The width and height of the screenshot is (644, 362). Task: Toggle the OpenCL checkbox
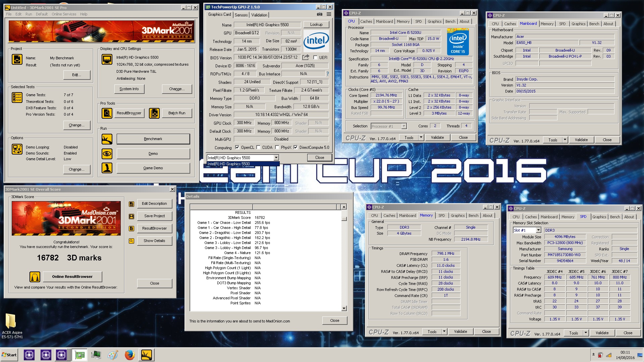tap(237, 147)
